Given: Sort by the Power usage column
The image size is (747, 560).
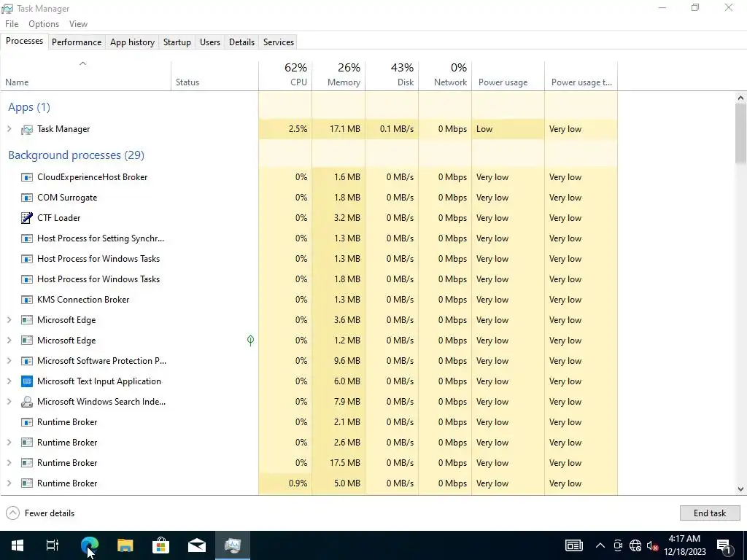Looking at the screenshot, I should coord(508,75).
